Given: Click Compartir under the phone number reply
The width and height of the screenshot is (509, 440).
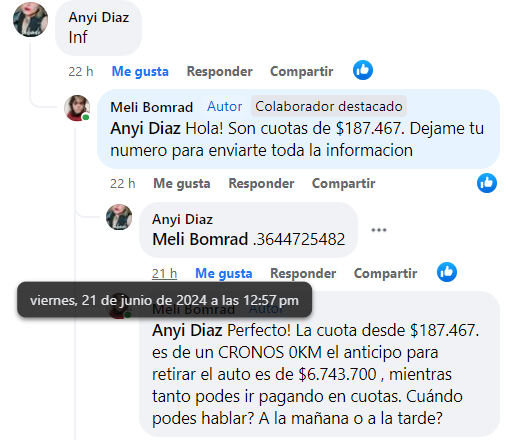Looking at the screenshot, I should pyautogui.click(x=385, y=273).
